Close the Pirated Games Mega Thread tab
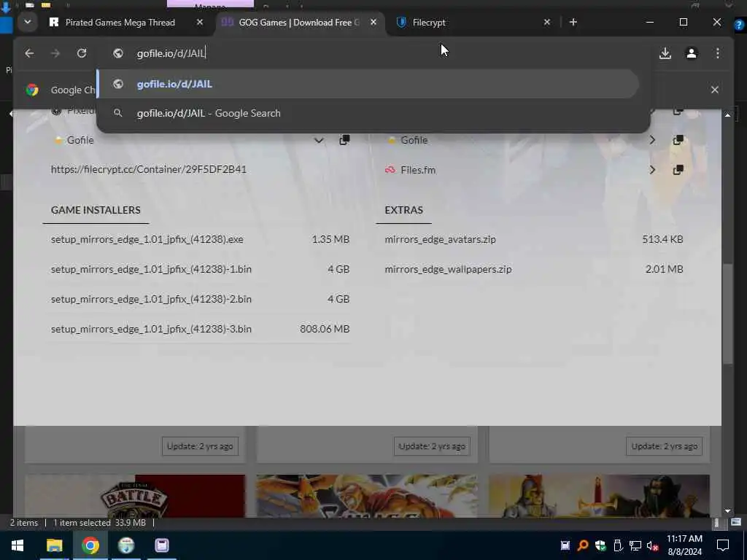The width and height of the screenshot is (747, 560). click(x=200, y=23)
